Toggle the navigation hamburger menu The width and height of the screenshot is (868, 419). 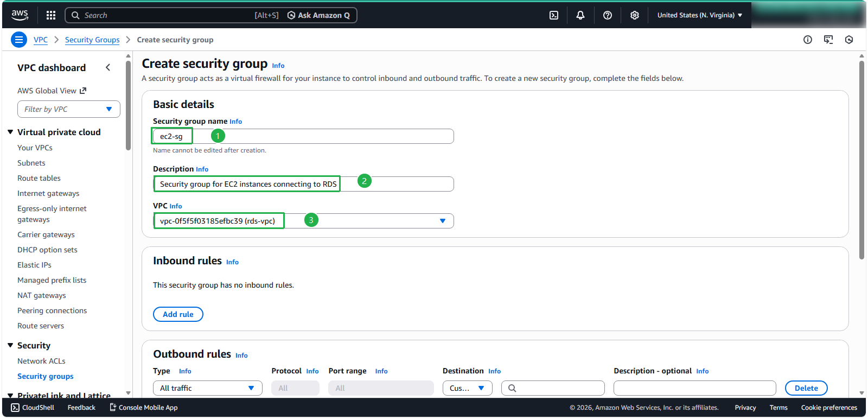19,40
